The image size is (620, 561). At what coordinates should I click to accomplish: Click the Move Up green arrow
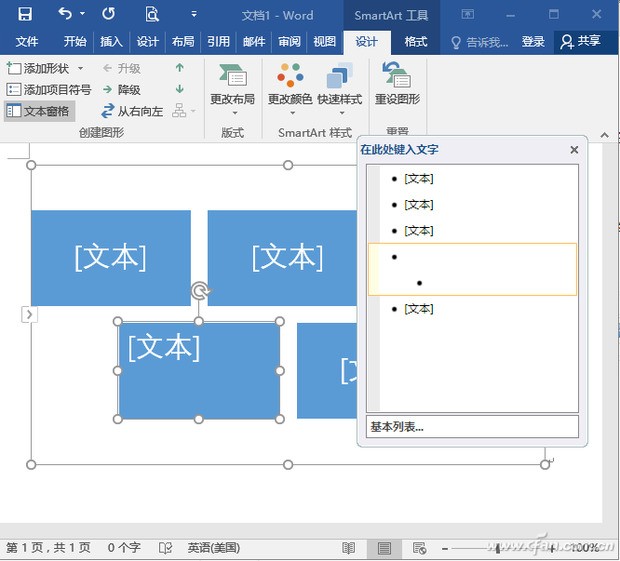pos(180,68)
